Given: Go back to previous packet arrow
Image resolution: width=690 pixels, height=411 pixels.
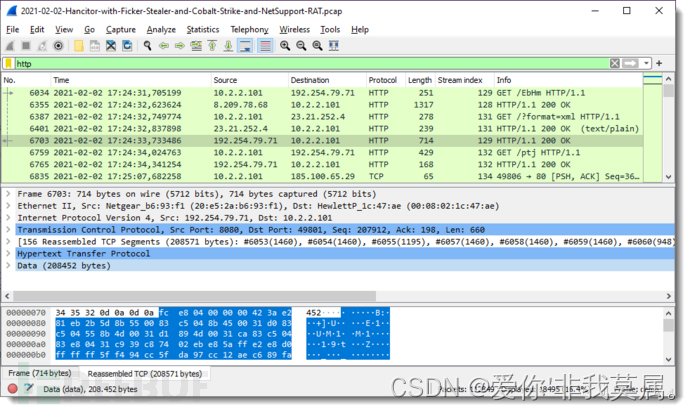Looking at the screenshot, I should tap(164, 46).
